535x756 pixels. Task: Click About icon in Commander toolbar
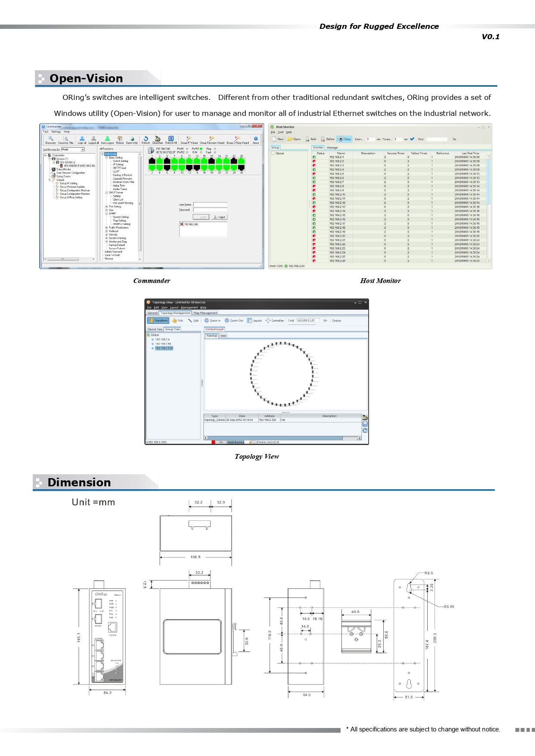pyautogui.click(x=256, y=140)
